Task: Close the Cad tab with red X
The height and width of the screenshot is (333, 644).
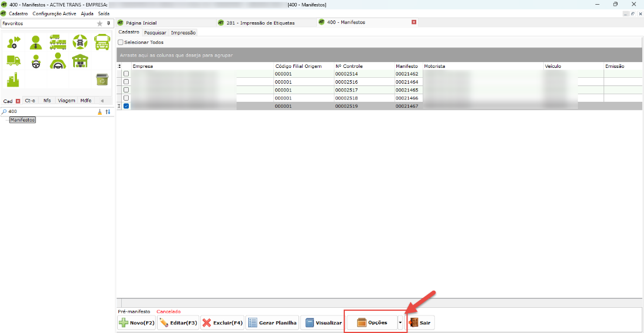Action: (x=18, y=101)
